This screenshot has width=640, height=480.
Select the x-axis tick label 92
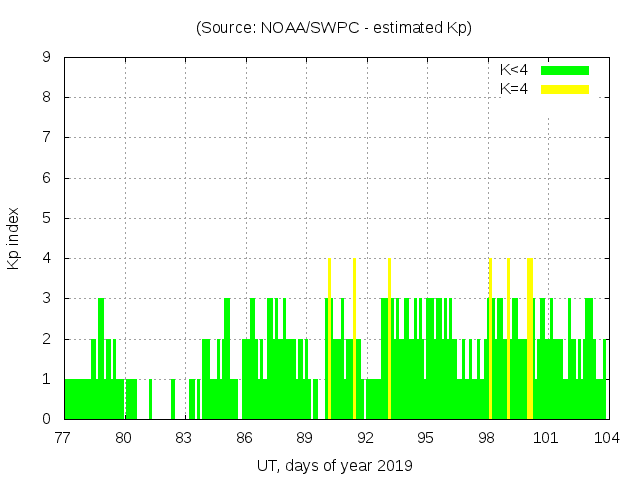(x=365, y=437)
